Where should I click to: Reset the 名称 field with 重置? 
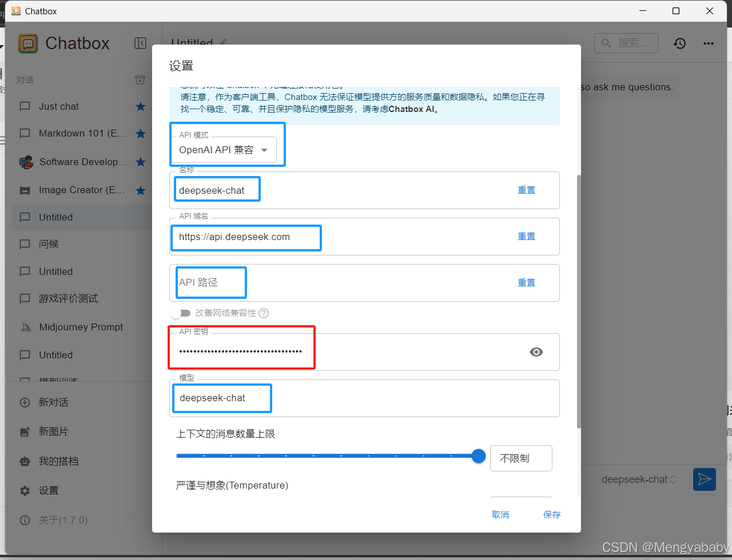527,190
